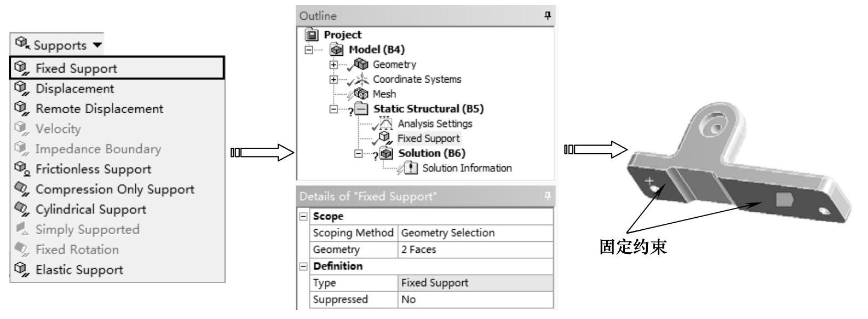The width and height of the screenshot is (868, 319).
Task: Choose Displacement from Supports menu
Action: [74, 89]
